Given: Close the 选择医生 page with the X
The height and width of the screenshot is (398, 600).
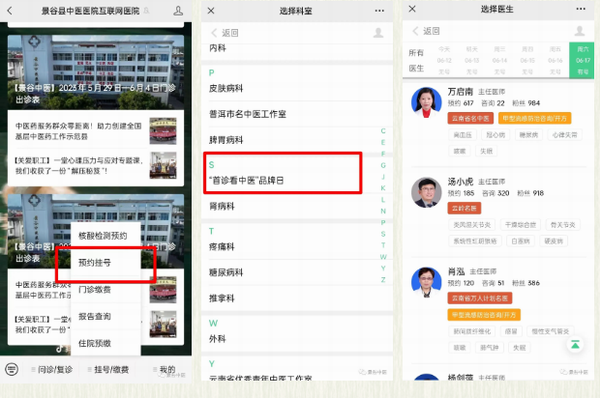Looking at the screenshot, I should click(x=412, y=9).
